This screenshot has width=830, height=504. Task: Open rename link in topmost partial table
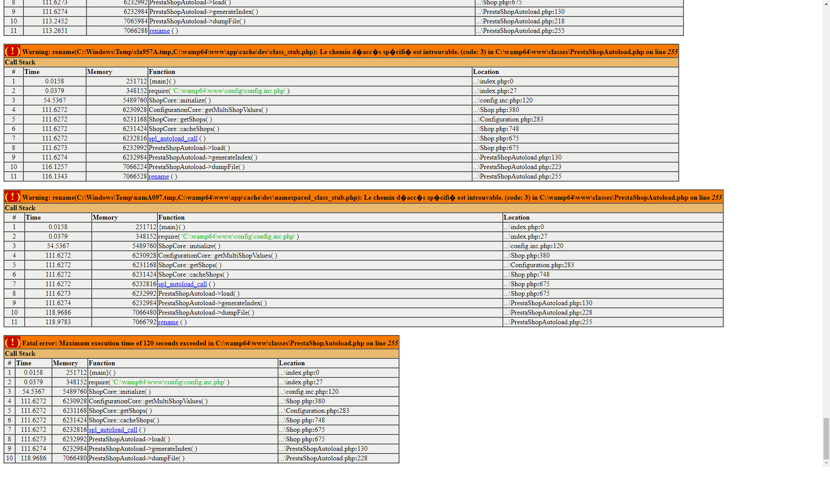tap(160, 31)
